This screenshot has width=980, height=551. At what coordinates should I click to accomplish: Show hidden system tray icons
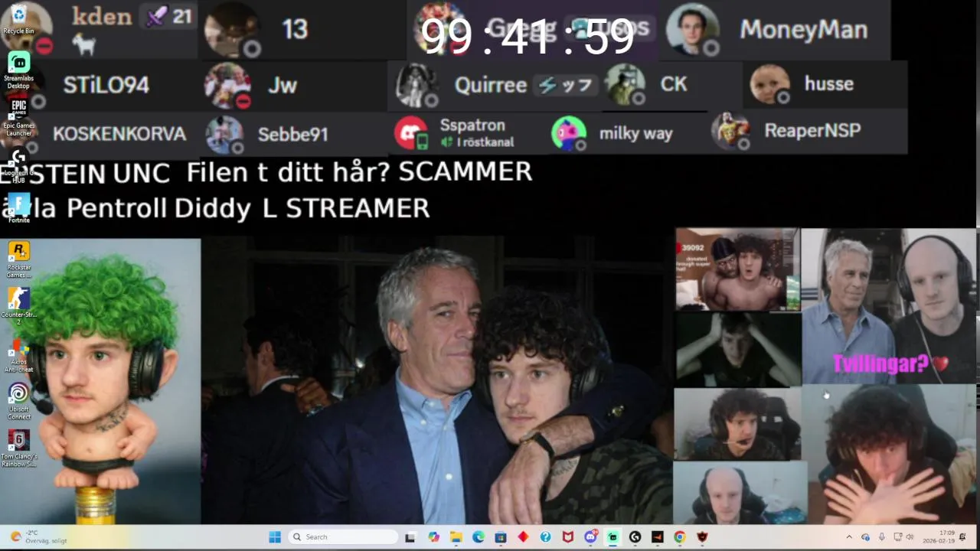pyautogui.click(x=848, y=537)
